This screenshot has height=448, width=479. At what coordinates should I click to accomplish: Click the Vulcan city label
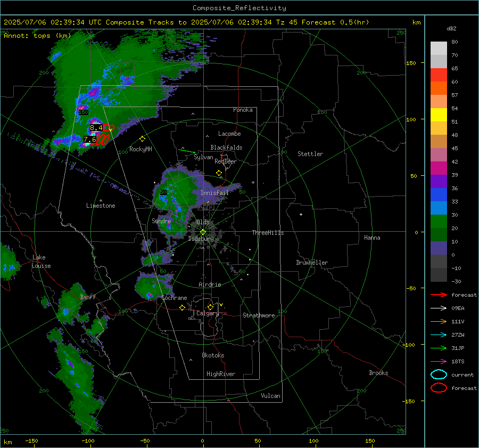270,396
